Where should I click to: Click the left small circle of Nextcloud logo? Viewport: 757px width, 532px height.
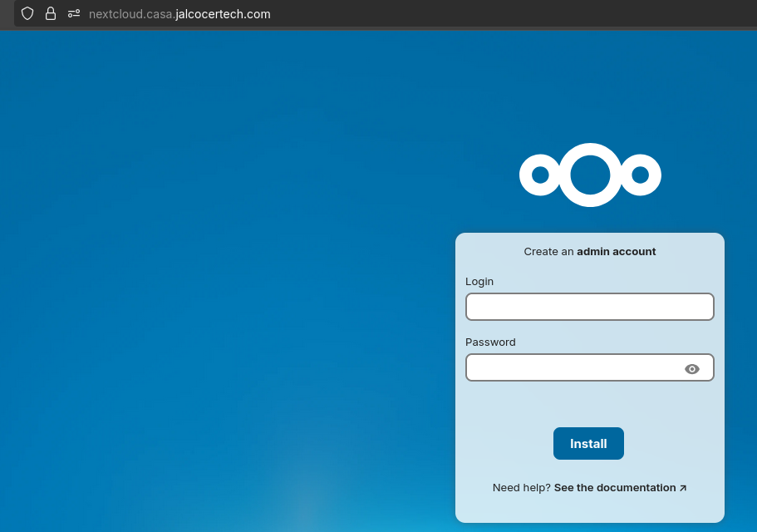pyautogui.click(x=540, y=175)
